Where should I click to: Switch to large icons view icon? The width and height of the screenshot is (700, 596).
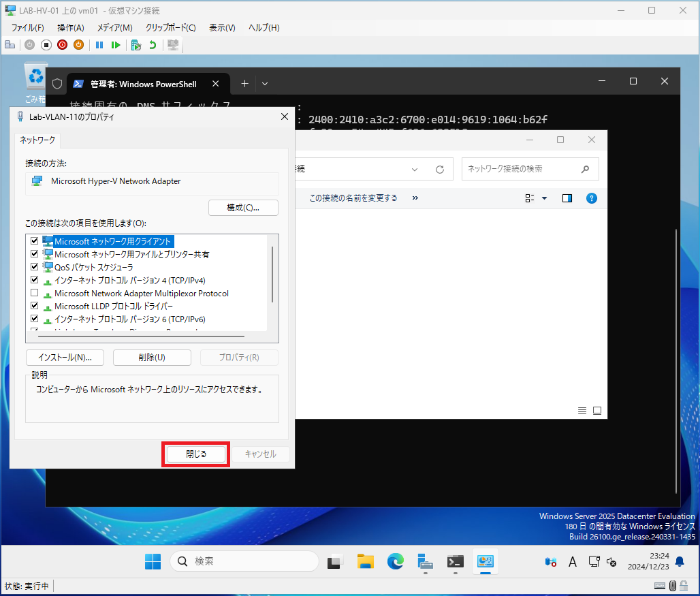597,411
